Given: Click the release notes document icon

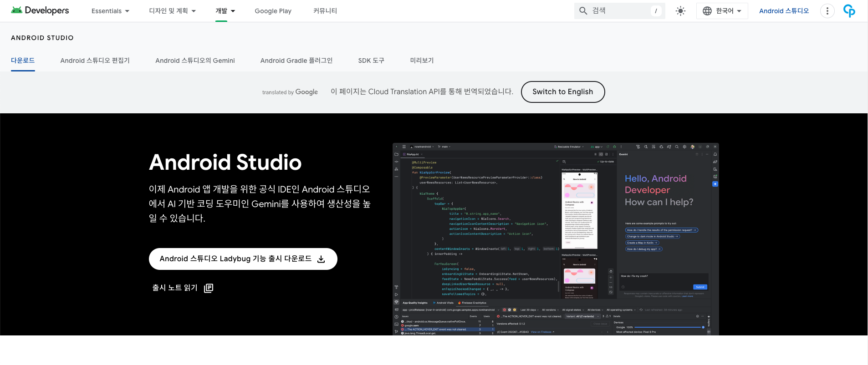Looking at the screenshot, I should click(x=209, y=288).
